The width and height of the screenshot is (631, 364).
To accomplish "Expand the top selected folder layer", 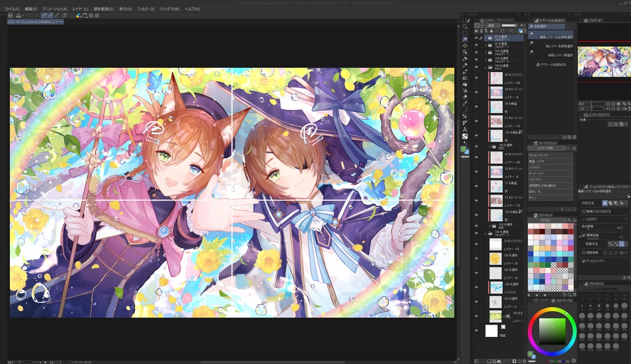I will [486, 38].
